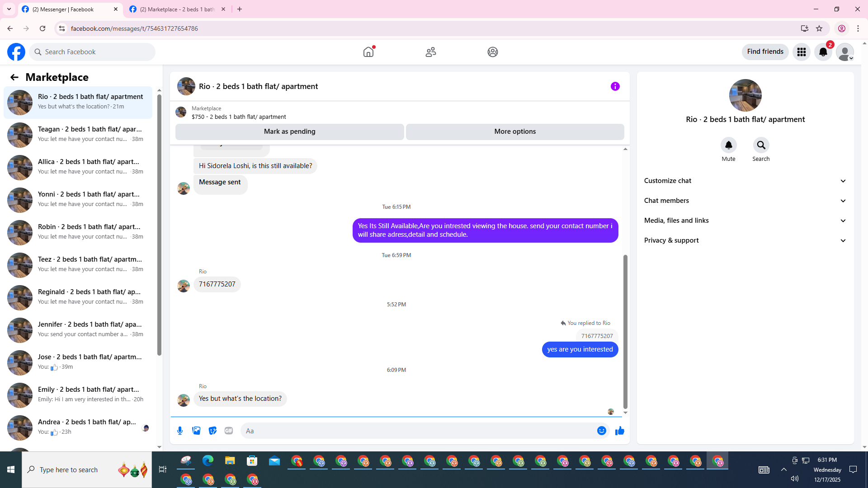Toggle conversation information panel icon
868x488 pixels.
tap(615, 86)
